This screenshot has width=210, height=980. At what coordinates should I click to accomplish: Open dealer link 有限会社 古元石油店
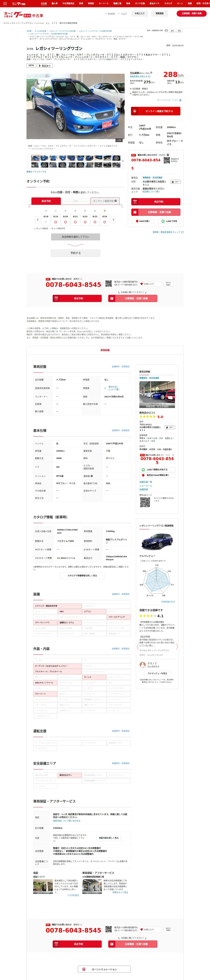152,178
